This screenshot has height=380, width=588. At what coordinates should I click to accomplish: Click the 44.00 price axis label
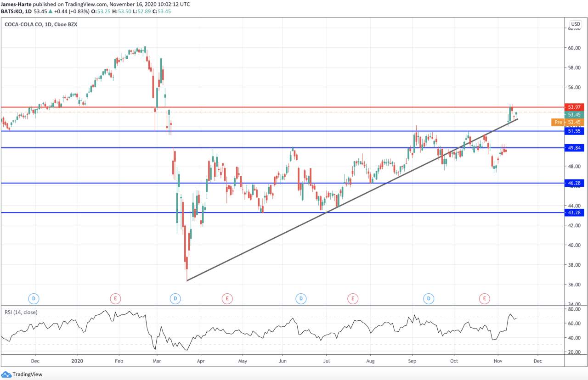click(x=574, y=206)
